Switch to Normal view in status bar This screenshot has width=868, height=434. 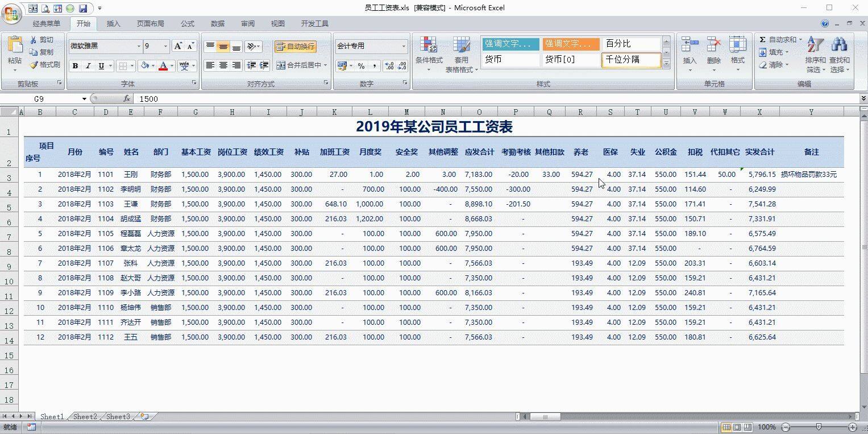[x=726, y=427]
